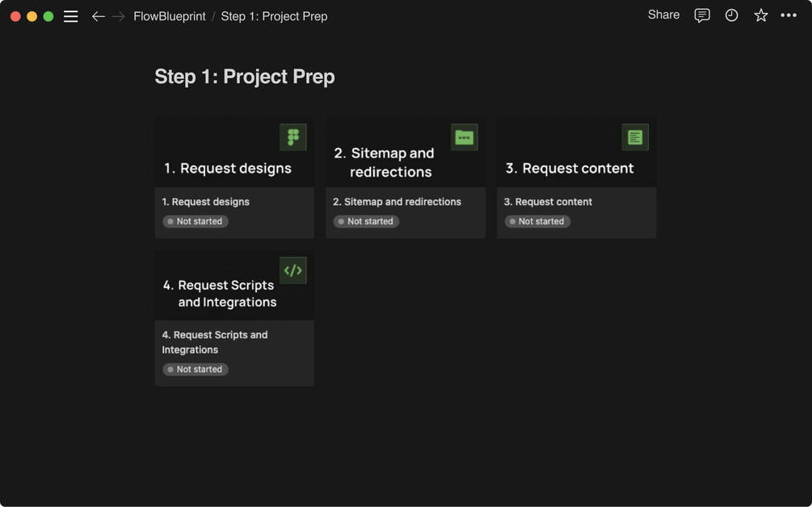
Task: Change status of Request Scripts and Integrations
Action: (x=196, y=369)
